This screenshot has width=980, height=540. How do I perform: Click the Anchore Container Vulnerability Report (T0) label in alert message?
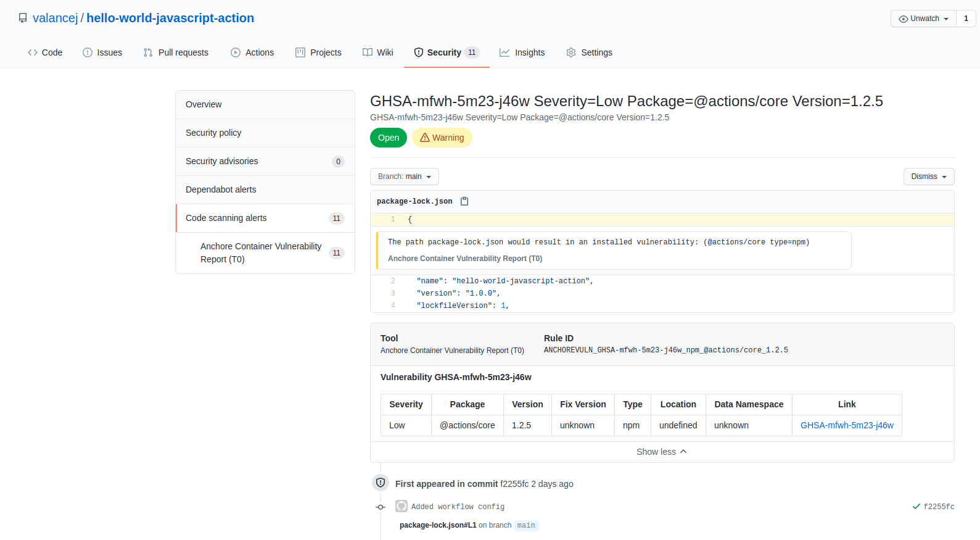(465, 259)
